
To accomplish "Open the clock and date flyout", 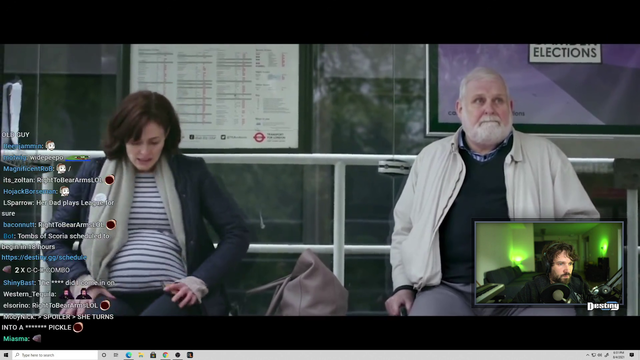I will tap(618, 355).
